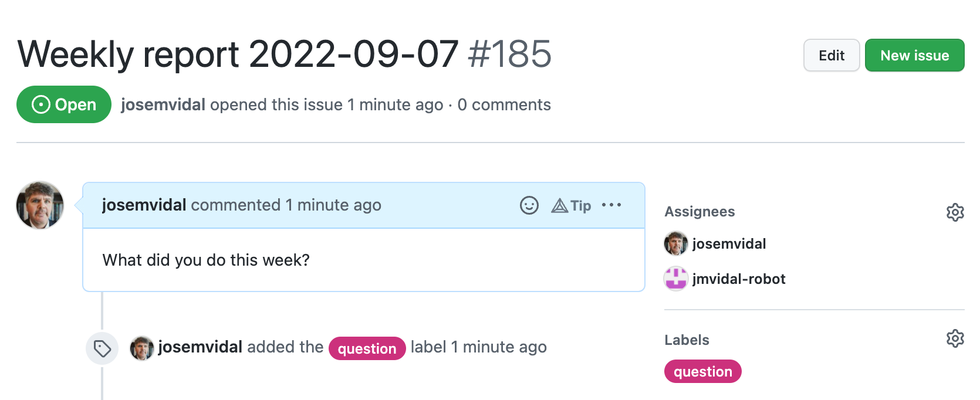Screen dimensions: 980x400
Task: Open josemvidal link in comment header
Action: coord(144,205)
